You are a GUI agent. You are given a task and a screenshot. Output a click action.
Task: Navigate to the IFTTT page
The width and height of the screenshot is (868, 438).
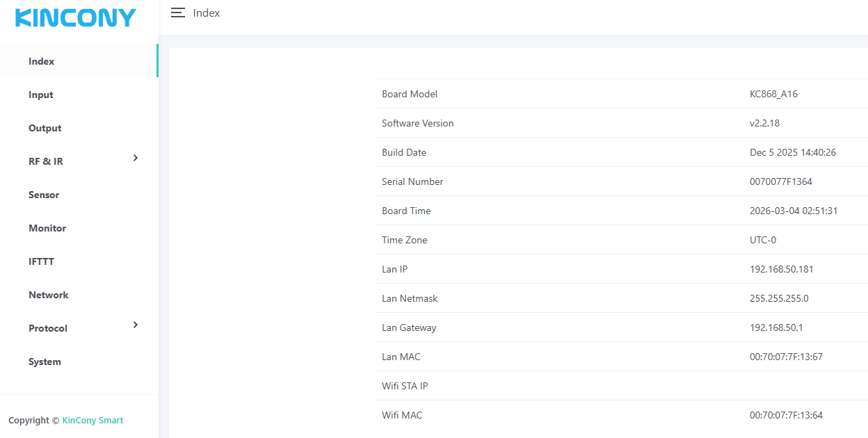[x=41, y=261]
